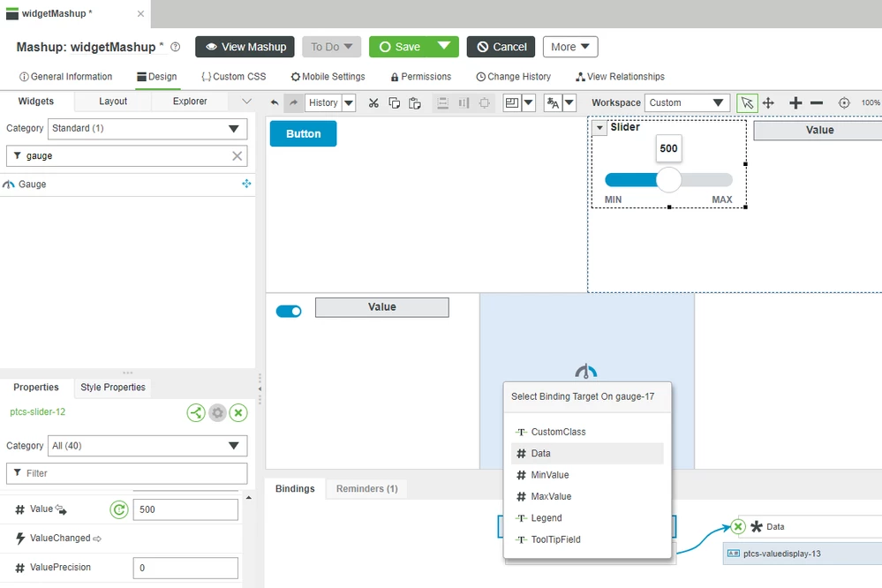Click the help question mark beside mashup title
The image size is (882, 588).
point(176,47)
